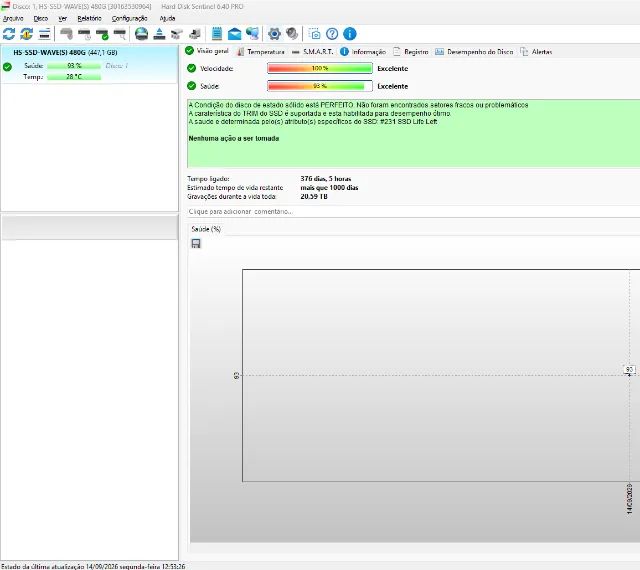Click the refresh with warning icon
Viewport: 640px width, 570px height.
pyautogui.click(x=27, y=34)
